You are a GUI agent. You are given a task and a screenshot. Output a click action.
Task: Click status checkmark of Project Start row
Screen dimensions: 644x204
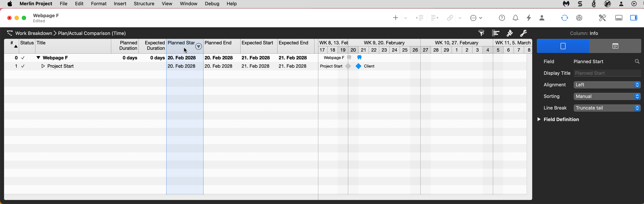pos(23,66)
